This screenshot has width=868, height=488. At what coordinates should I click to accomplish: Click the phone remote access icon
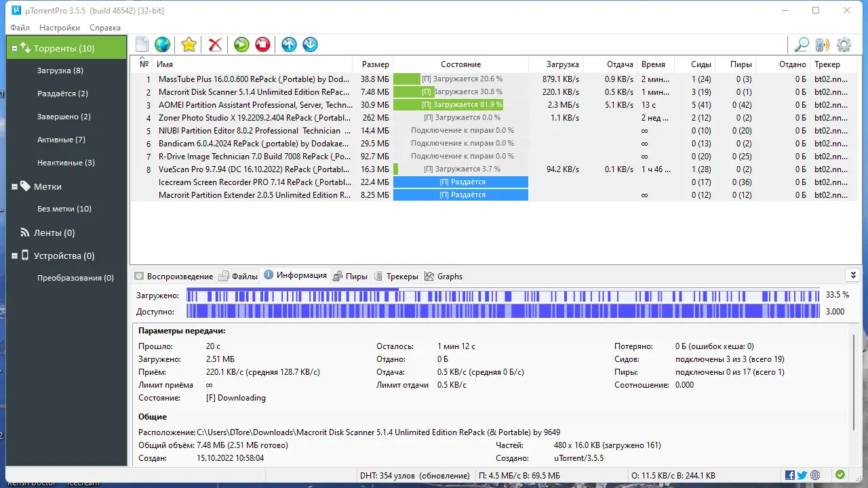coord(822,45)
